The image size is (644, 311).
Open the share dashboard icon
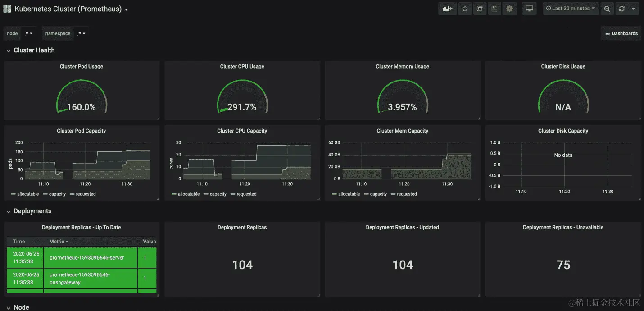[x=480, y=8]
